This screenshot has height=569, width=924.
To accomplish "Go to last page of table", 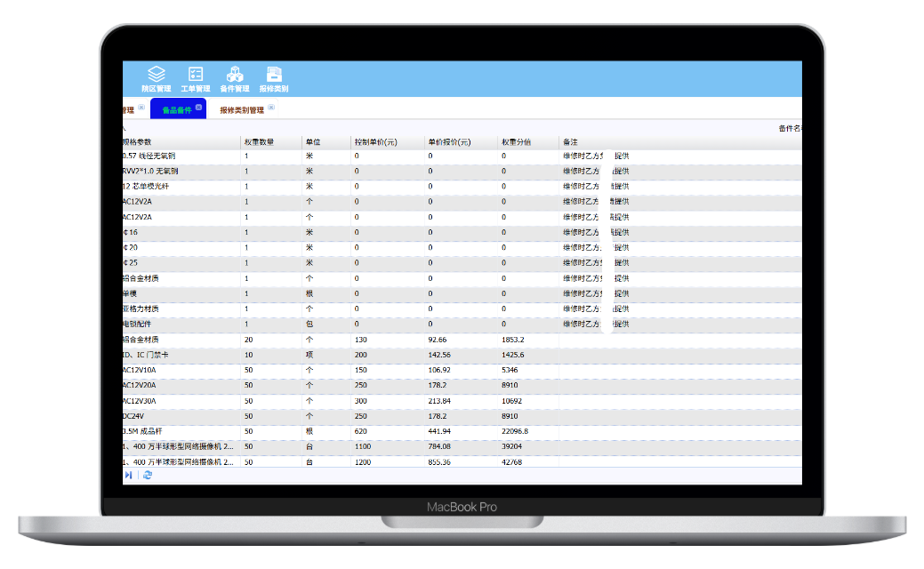I will [128, 476].
